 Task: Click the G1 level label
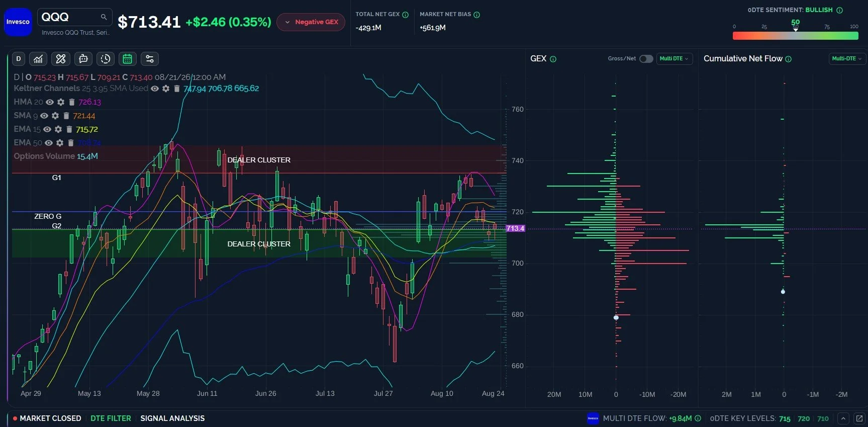coord(57,178)
